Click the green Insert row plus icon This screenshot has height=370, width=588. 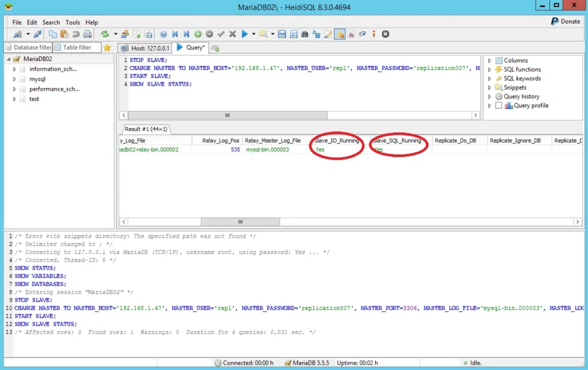click(198, 34)
